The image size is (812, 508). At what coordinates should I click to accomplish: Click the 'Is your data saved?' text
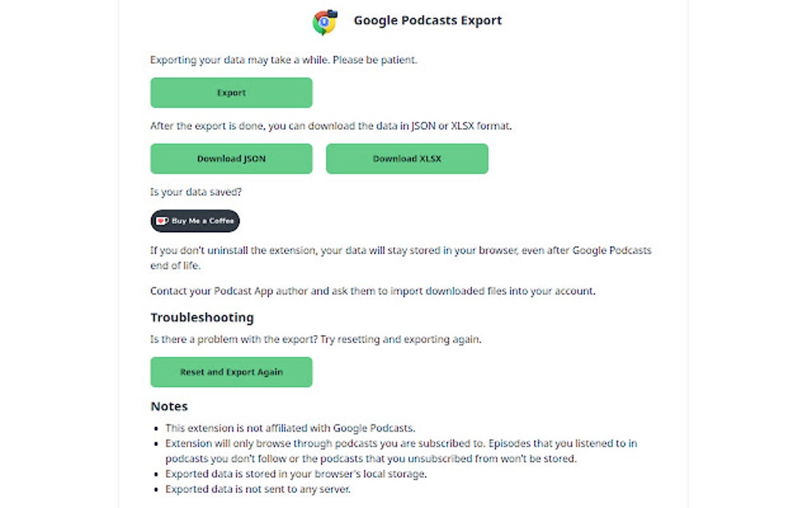tap(194, 192)
